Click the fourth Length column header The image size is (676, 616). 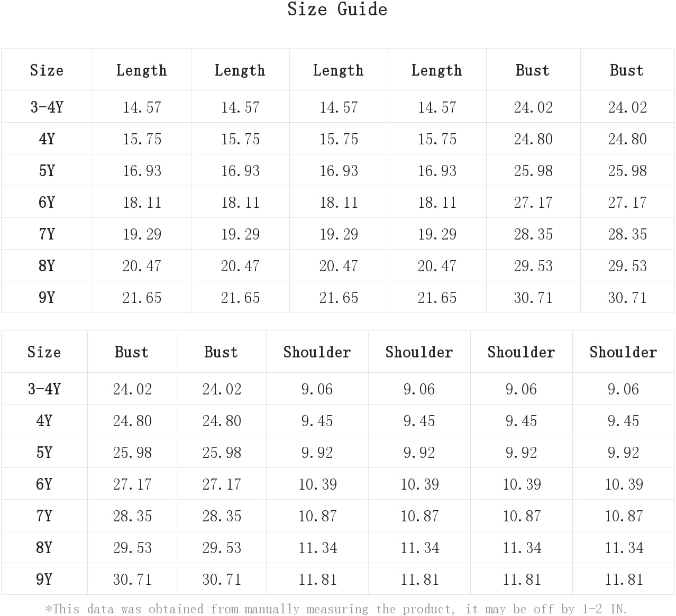click(437, 70)
